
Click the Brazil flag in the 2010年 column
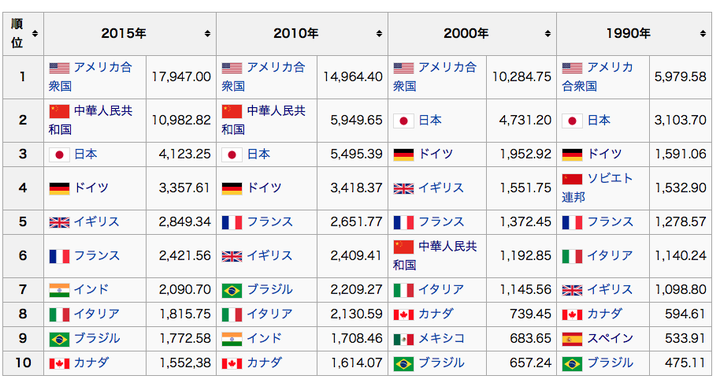click(232, 290)
